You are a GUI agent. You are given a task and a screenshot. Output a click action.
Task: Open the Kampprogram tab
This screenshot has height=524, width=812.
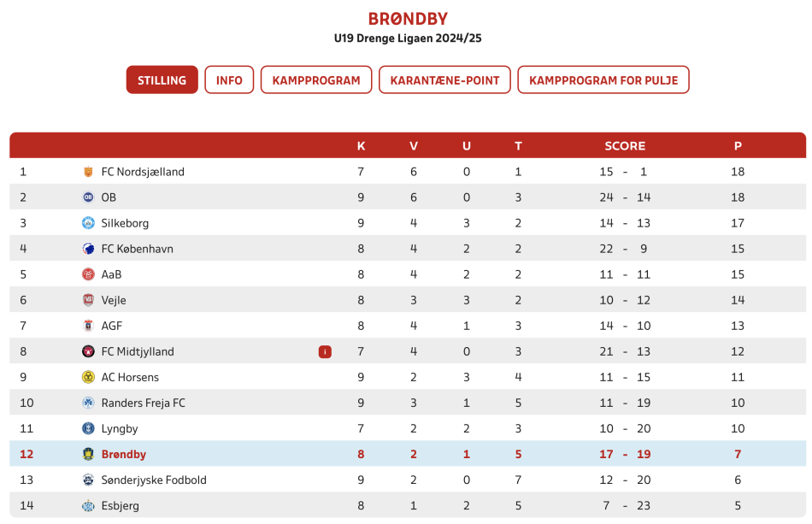pyautogui.click(x=316, y=79)
